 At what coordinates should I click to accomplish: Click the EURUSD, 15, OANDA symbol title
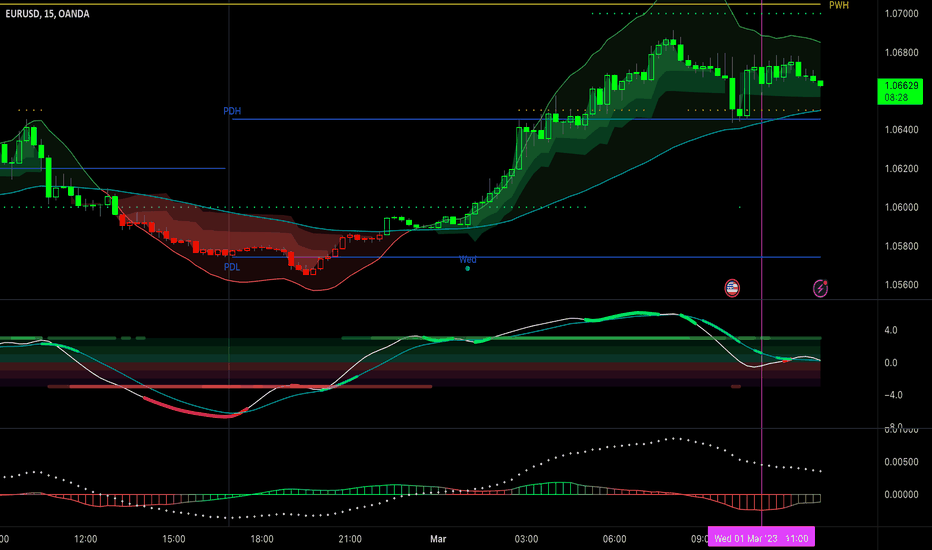[x=48, y=13]
